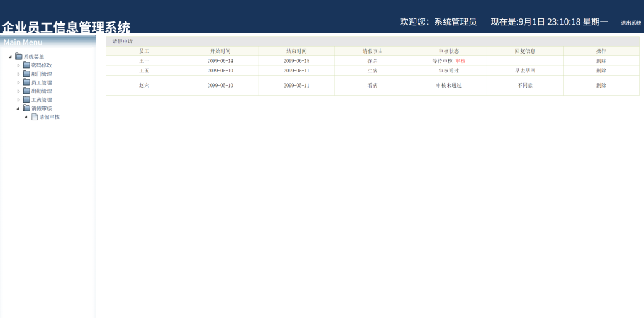This screenshot has height=318, width=644.
Task: Click leave reason 生病
Action: tap(372, 71)
